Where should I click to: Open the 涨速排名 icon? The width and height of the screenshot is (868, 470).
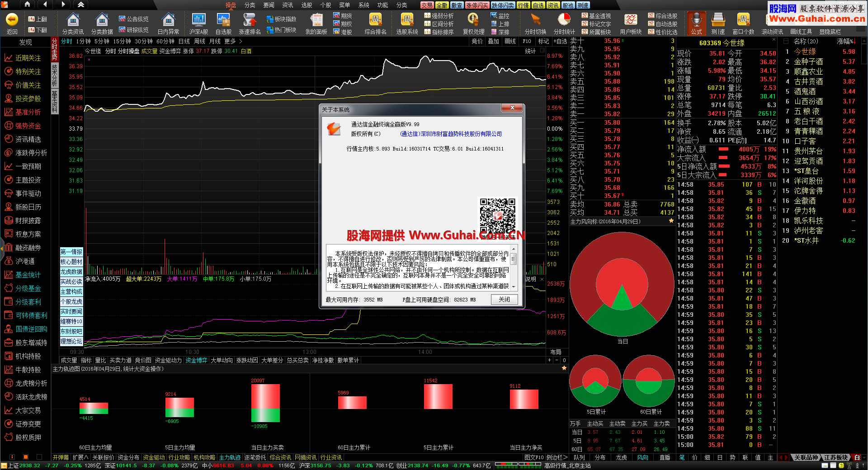coord(250,20)
